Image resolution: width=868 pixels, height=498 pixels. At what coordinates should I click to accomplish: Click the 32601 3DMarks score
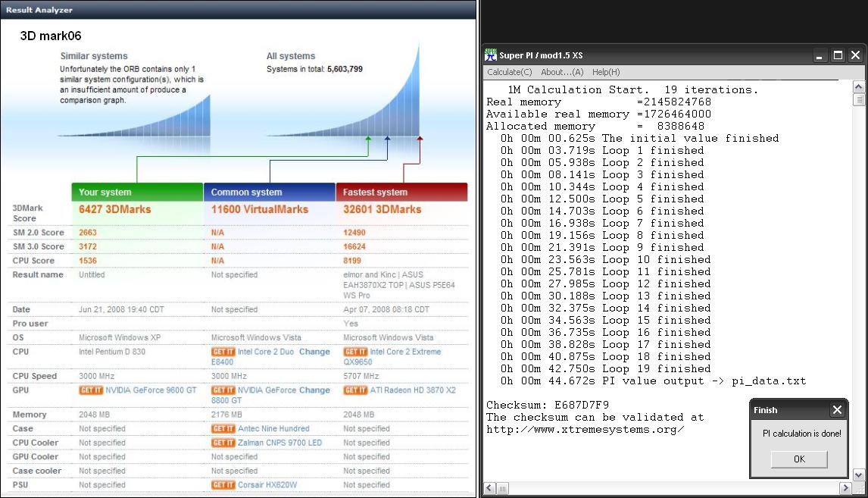coord(382,209)
